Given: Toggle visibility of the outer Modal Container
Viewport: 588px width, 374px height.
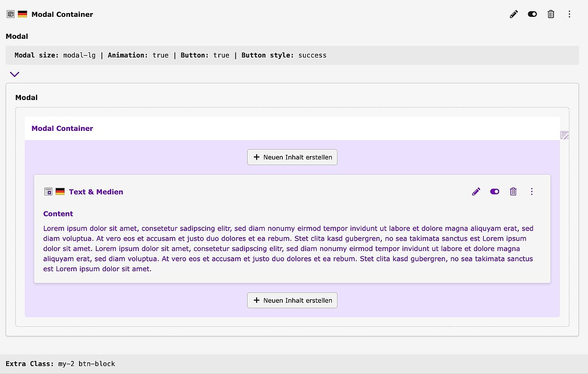Looking at the screenshot, I should pos(532,14).
